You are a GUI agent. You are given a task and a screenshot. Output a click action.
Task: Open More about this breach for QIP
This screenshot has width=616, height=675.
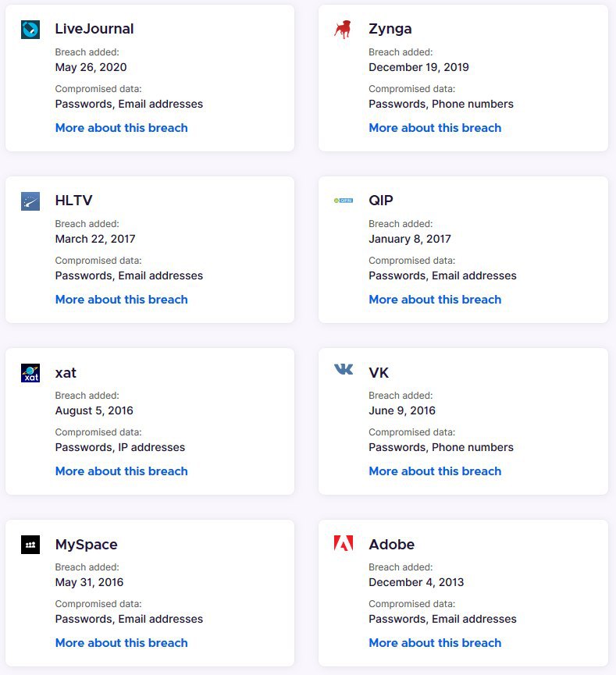click(x=435, y=300)
